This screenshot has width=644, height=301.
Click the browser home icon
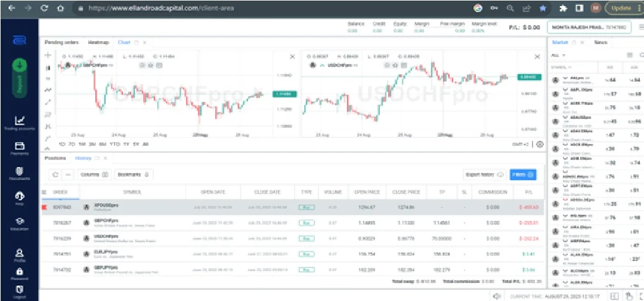point(60,8)
